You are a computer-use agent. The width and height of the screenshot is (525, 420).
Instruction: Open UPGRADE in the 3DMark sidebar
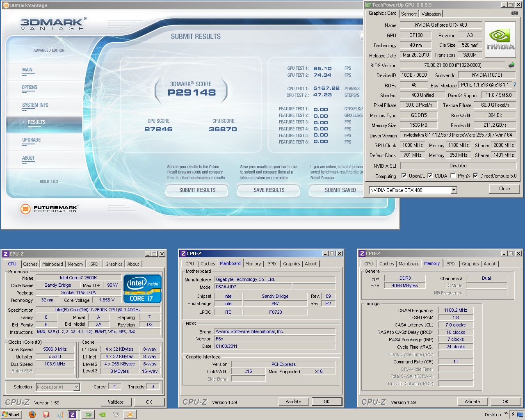(x=32, y=140)
